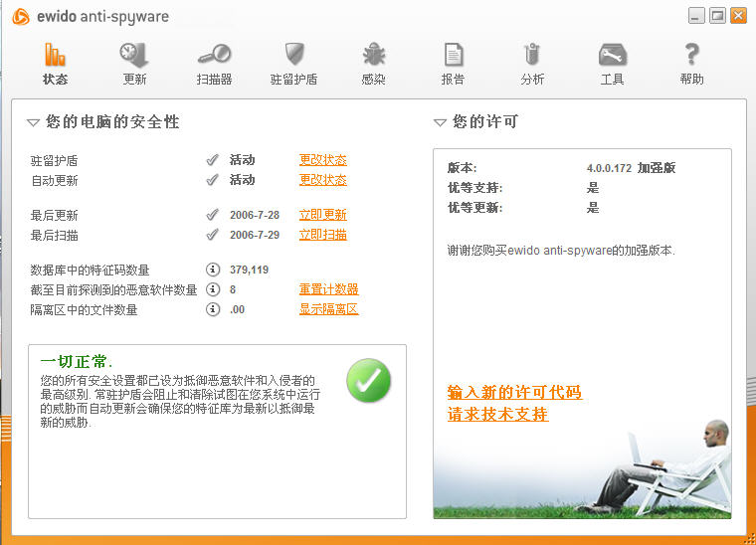Click 更改状态 link for 驻留护盾

(x=323, y=160)
